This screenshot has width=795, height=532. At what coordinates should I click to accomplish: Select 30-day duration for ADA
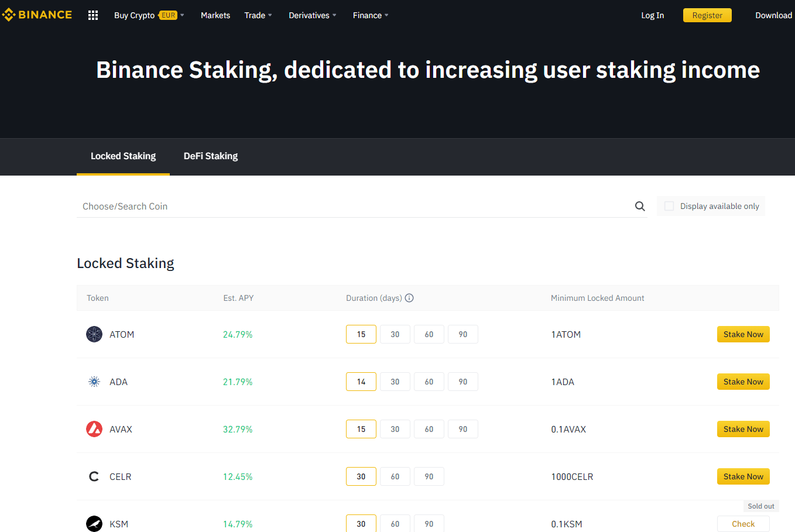click(395, 382)
